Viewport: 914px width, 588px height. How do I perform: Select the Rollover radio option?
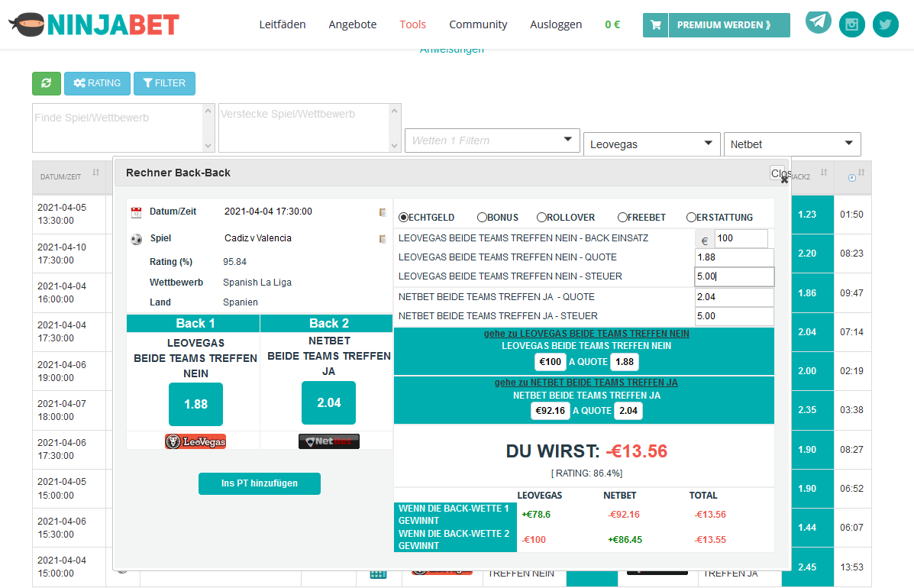(541, 218)
